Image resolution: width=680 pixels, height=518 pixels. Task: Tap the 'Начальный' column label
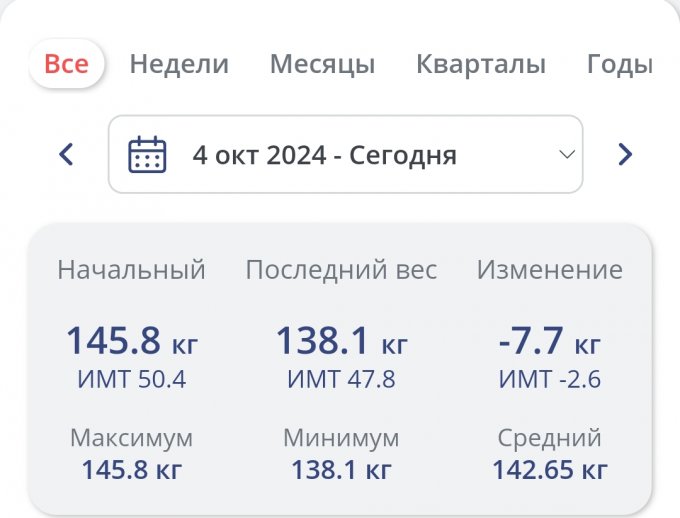(131, 270)
